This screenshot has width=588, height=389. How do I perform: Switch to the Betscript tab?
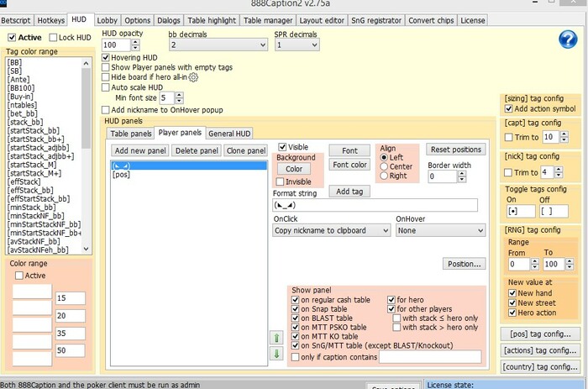16,20
